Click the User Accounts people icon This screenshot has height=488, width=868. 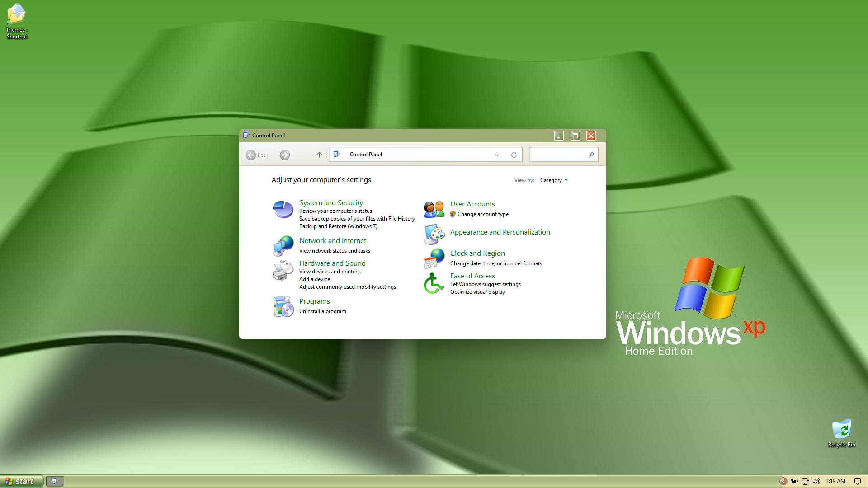[434, 209]
